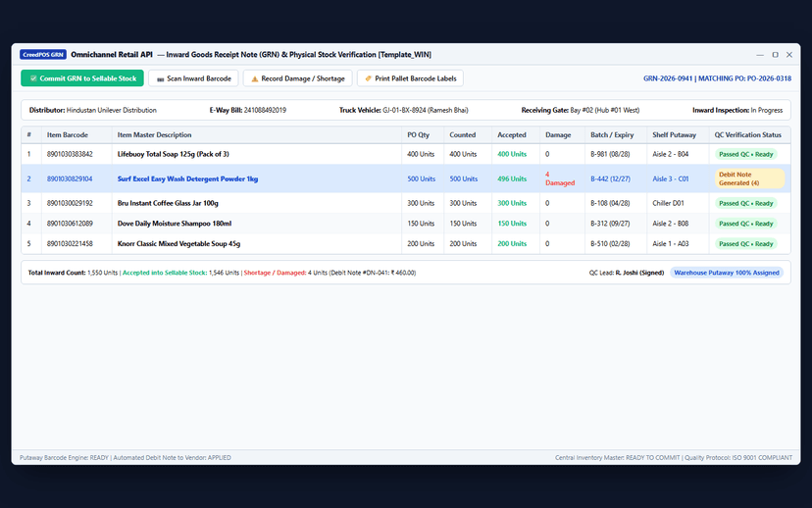Click GRN-2026-0941 matching PO reference link
Viewport: 812px width, 508px height.
point(717,78)
